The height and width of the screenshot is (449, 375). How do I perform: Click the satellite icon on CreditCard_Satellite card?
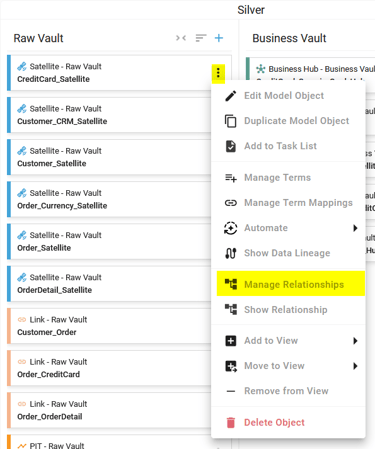point(22,67)
